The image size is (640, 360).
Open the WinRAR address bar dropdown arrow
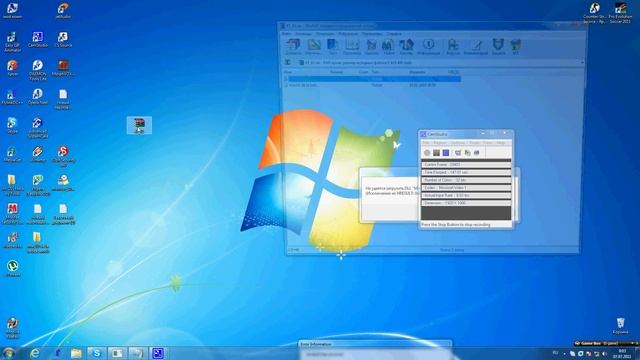[x=582, y=62]
